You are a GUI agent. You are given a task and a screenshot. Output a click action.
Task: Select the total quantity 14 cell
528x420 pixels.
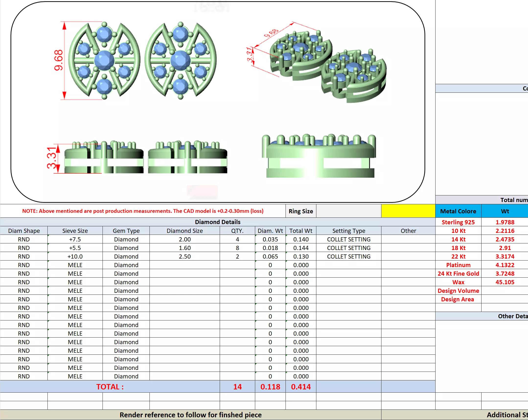click(x=237, y=387)
